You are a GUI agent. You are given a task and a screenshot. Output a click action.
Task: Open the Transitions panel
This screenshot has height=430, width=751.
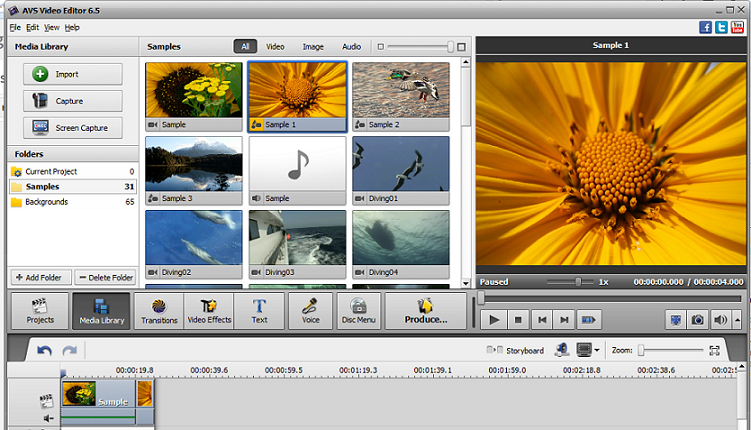159,311
